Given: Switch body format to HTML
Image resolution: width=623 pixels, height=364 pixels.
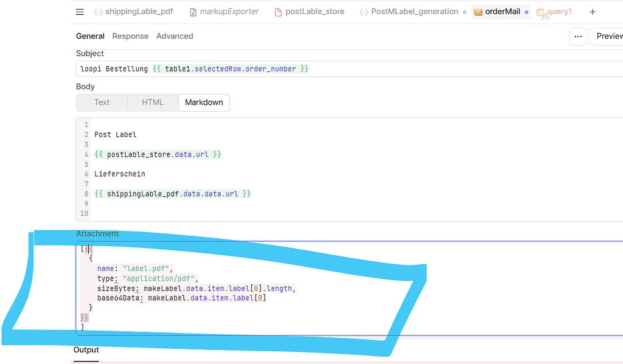Looking at the screenshot, I should (x=153, y=102).
